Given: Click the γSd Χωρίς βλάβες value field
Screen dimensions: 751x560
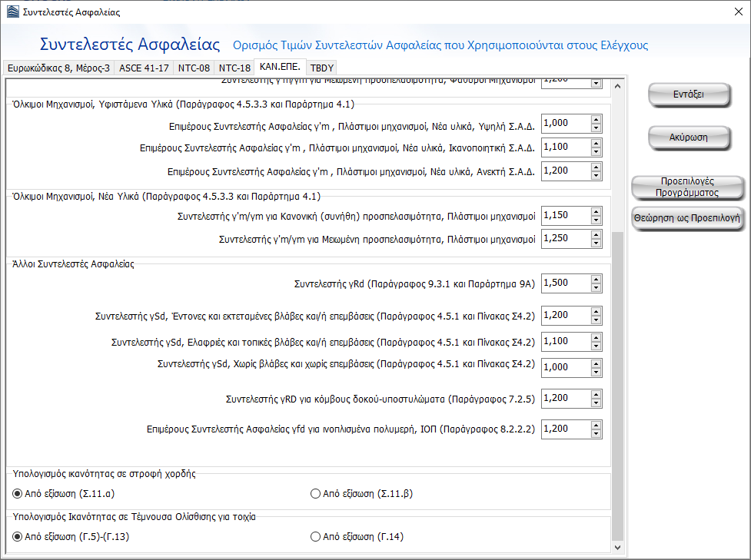Looking at the screenshot, I should tap(565, 367).
